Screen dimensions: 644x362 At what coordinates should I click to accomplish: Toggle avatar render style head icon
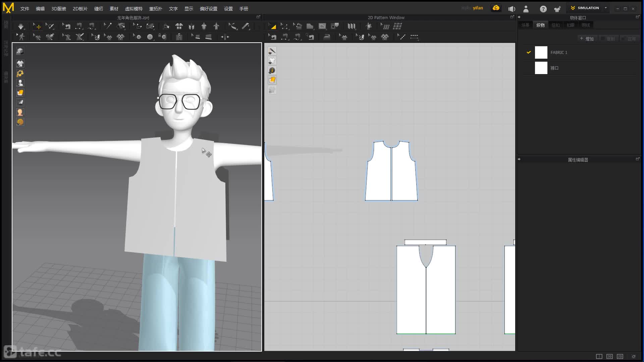(20, 112)
